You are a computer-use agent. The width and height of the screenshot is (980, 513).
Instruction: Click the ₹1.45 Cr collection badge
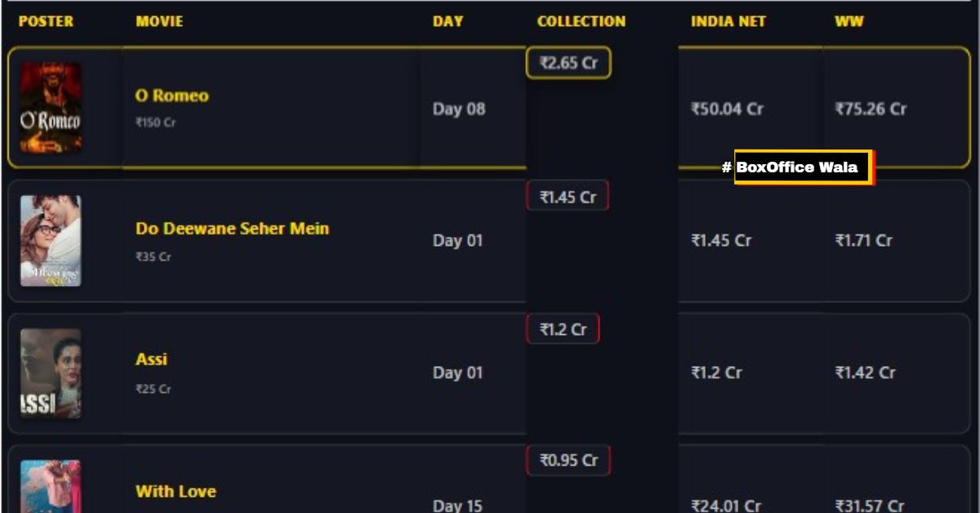point(568,197)
